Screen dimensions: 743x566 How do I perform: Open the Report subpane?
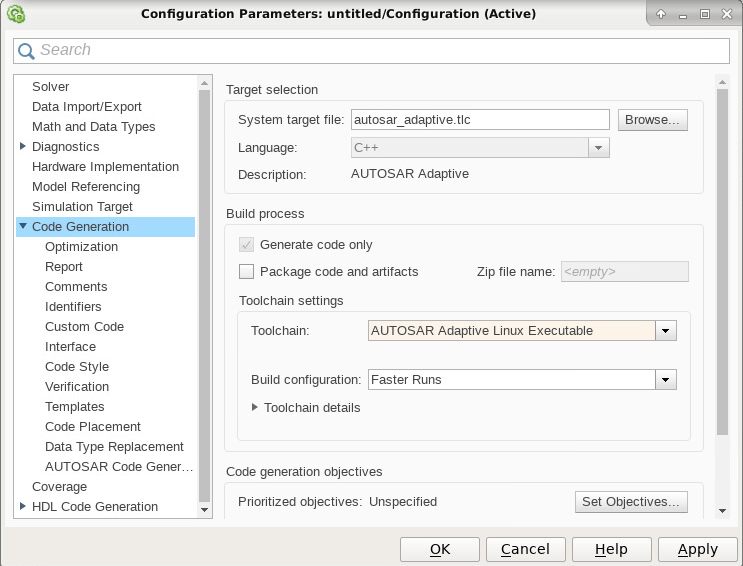click(x=63, y=266)
